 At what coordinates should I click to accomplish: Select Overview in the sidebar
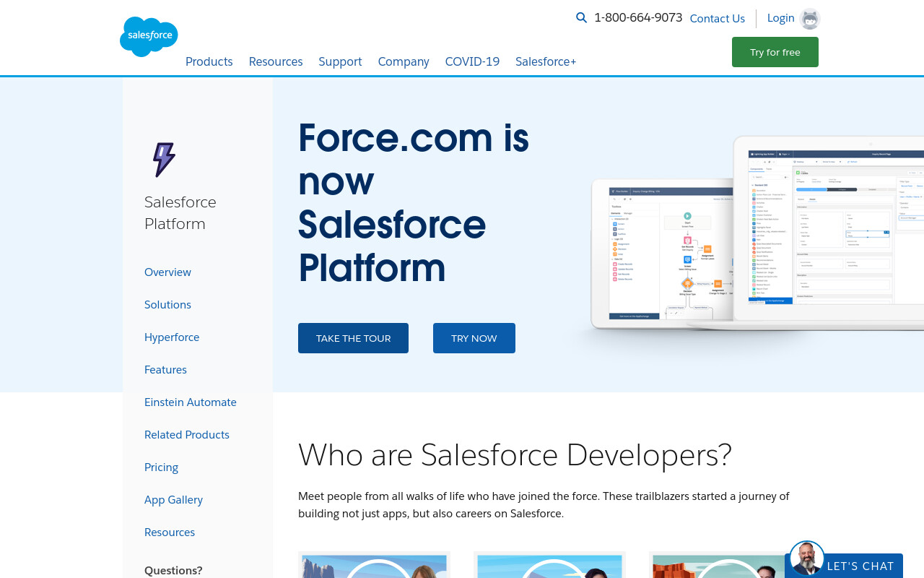click(167, 272)
